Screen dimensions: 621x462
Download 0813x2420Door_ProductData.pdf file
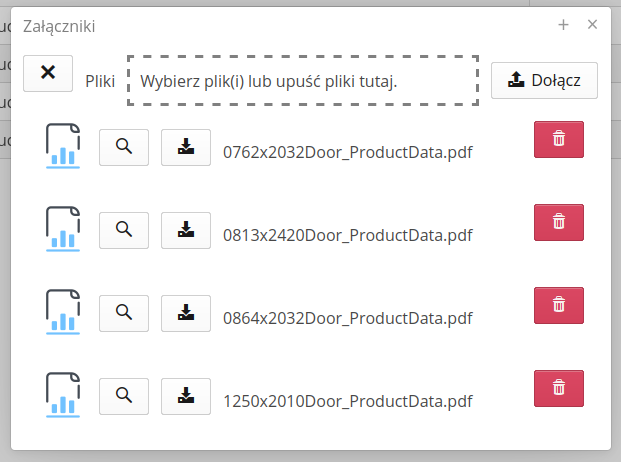[185, 229]
